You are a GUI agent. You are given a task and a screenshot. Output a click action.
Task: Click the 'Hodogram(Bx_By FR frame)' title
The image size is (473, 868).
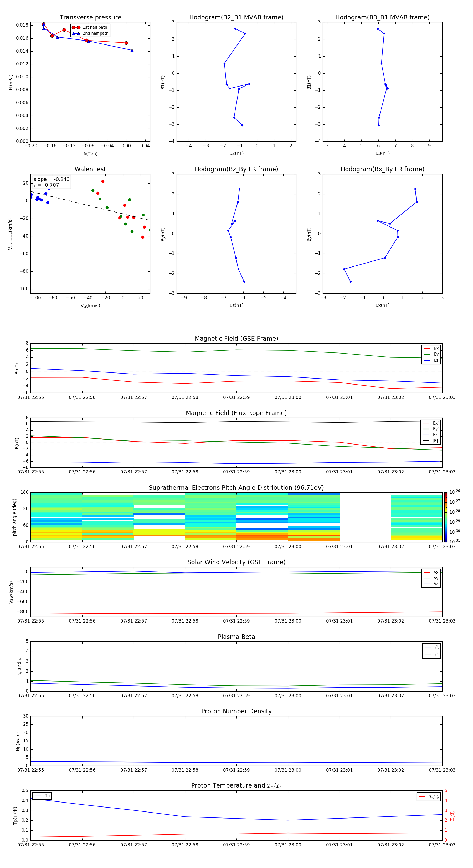pos(382,169)
